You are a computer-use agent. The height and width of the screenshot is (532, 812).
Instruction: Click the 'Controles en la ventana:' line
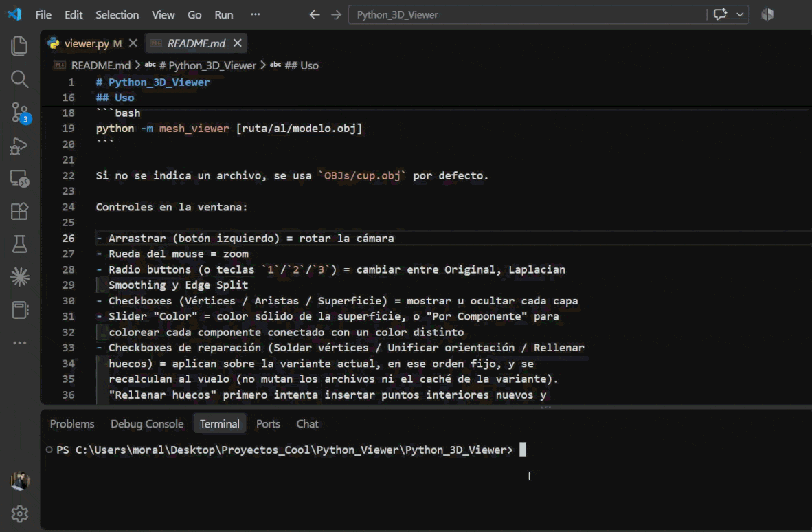pyautogui.click(x=172, y=207)
